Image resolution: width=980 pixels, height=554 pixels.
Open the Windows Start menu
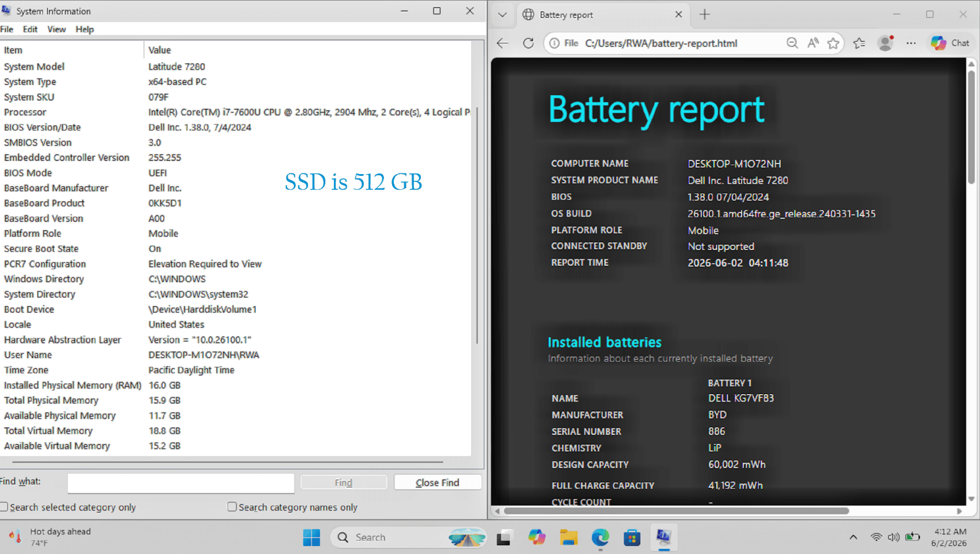(x=311, y=537)
